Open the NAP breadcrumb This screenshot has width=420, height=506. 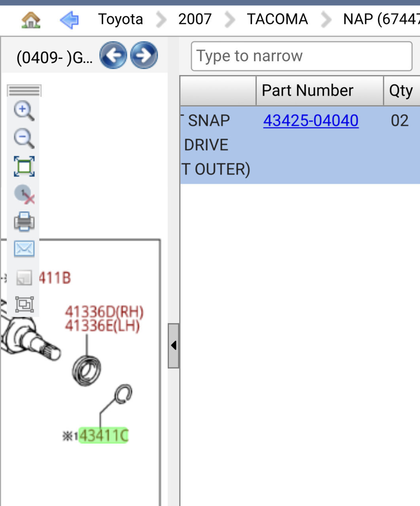(381, 19)
